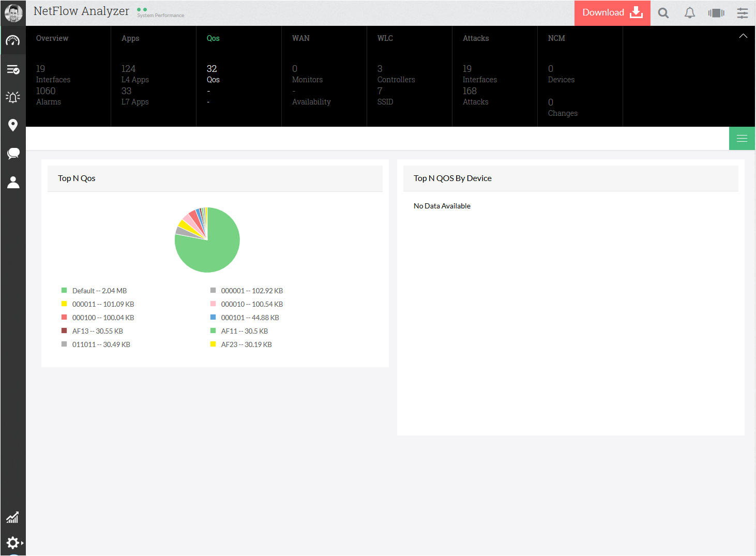The image size is (756, 556).
Task: Open the user management person icon
Action: 13,182
